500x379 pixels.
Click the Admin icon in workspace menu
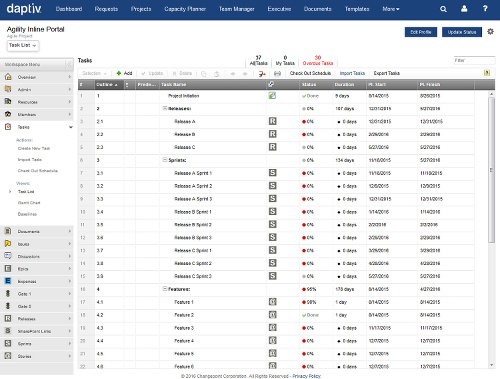pyautogui.click(x=8, y=89)
